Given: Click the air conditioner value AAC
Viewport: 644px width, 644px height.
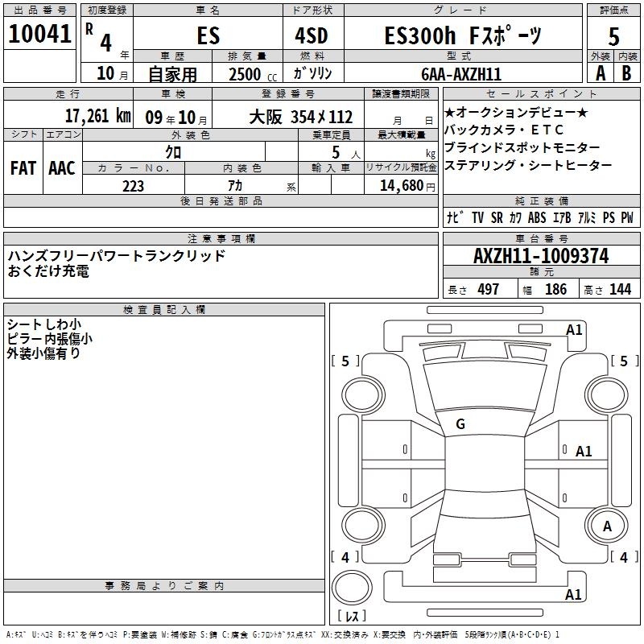Looking at the screenshot, I should pos(62,168).
